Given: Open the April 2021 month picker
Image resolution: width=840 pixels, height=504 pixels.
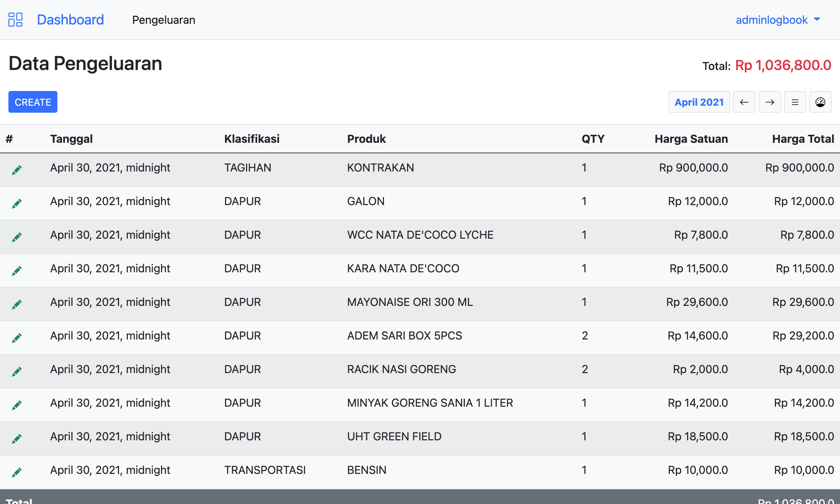Looking at the screenshot, I should 699,102.
